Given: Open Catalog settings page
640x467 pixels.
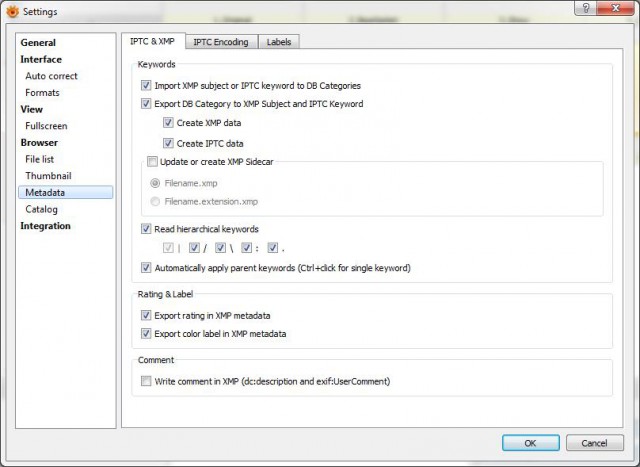Looking at the screenshot, I should click(x=41, y=209).
